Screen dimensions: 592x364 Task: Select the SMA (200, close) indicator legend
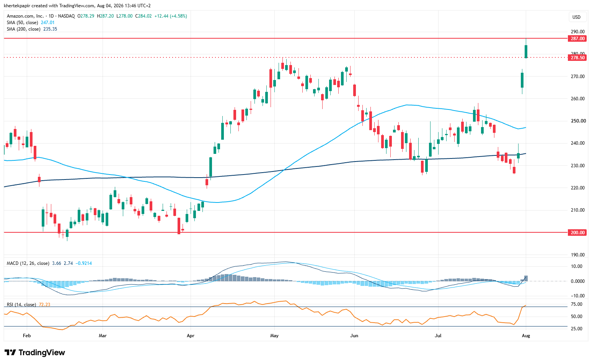point(24,29)
